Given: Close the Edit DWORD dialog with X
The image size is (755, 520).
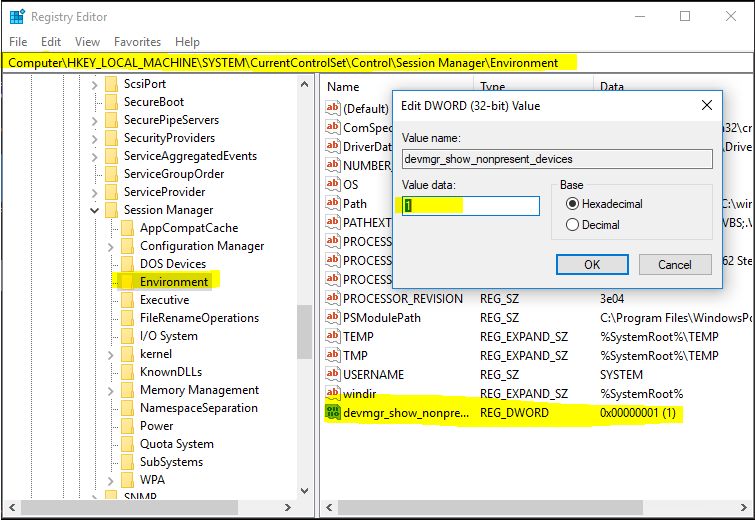Looking at the screenshot, I should pos(706,105).
